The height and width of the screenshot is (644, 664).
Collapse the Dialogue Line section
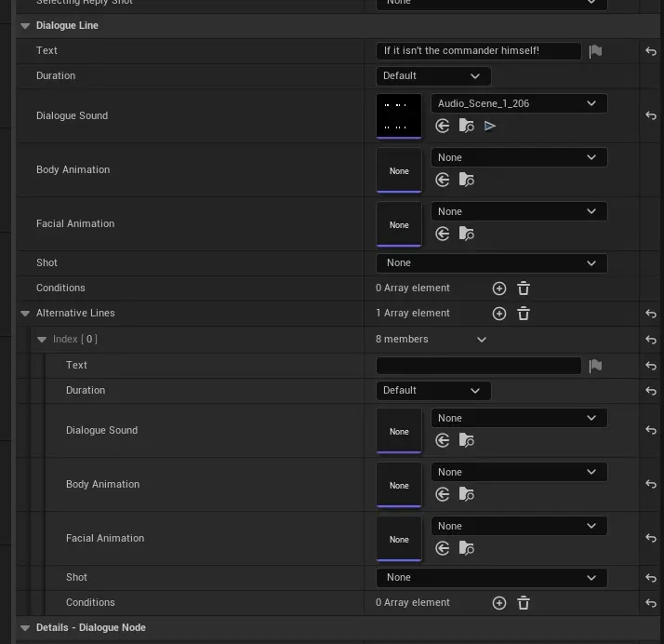[x=25, y=26]
